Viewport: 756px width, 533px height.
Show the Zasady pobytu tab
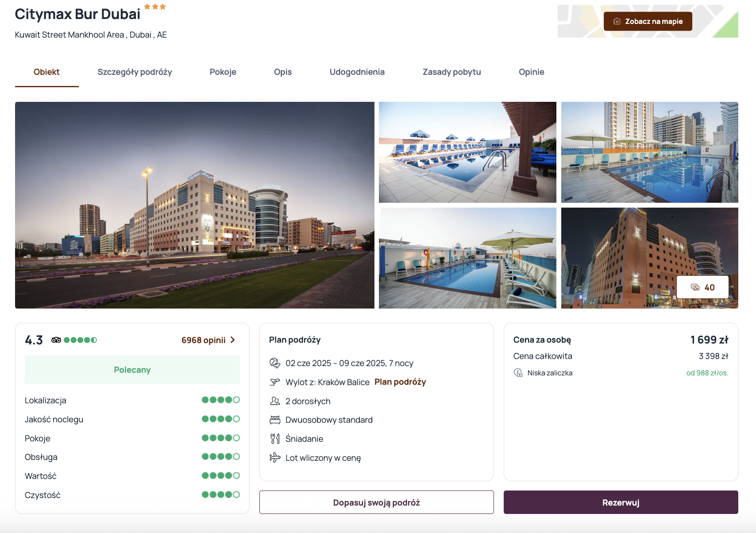(x=452, y=72)
